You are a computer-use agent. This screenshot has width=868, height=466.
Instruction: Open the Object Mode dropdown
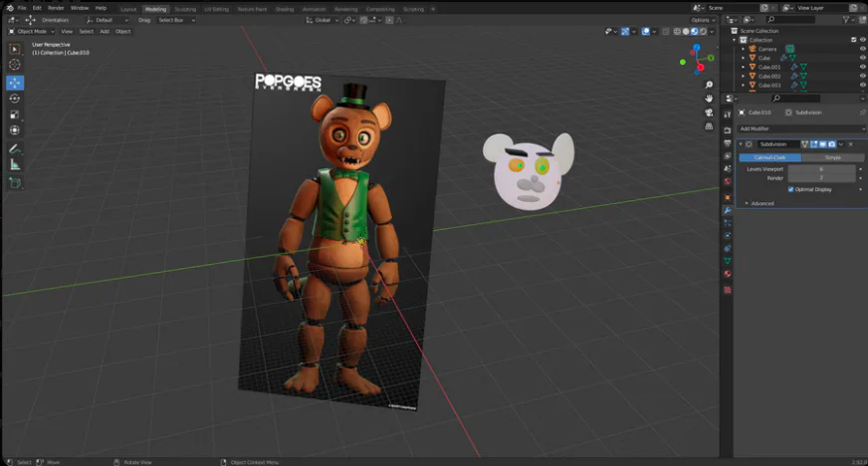pyautogui.click(x=32, y=32)
